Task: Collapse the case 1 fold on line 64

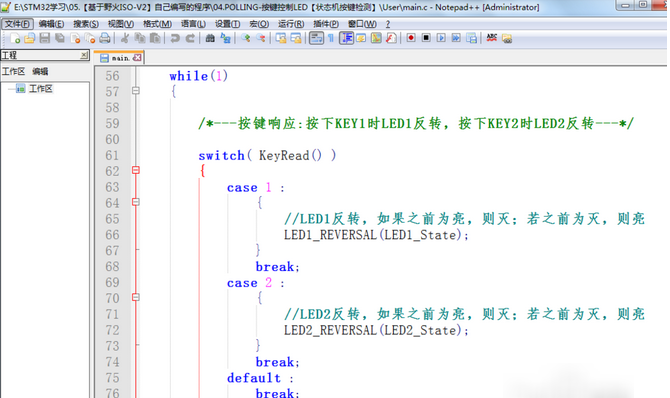Action: (135, 202)
